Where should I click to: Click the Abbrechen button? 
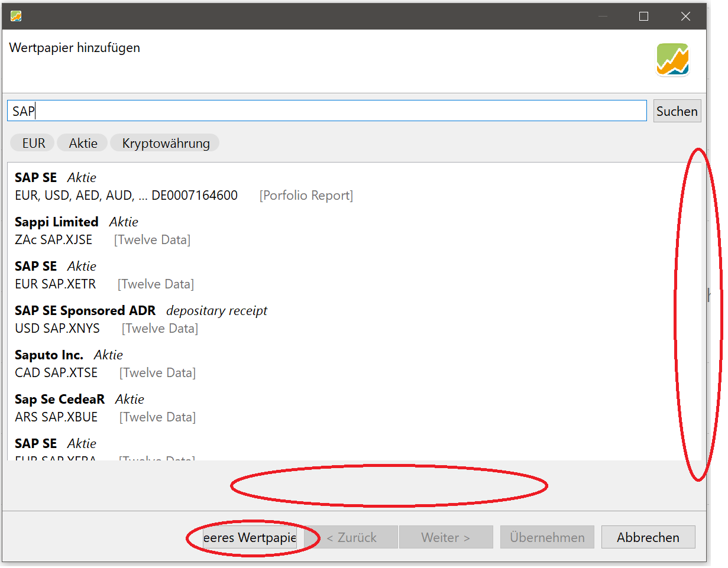[648, 537]
